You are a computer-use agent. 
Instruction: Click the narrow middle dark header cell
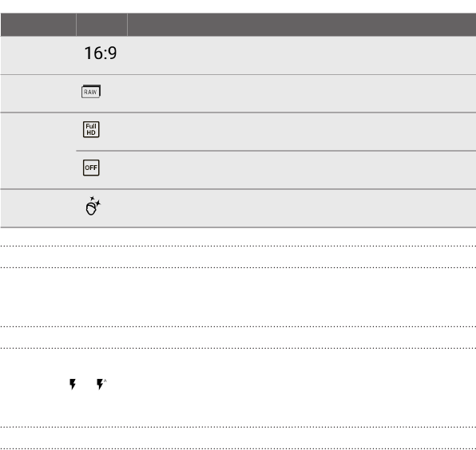click(101, 25)
